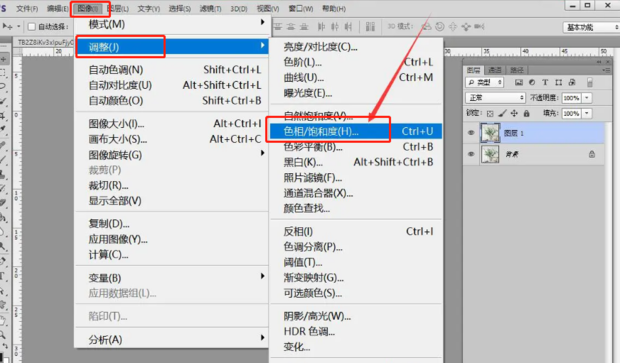Select the 3D roll camera icon

pos(440,26)
